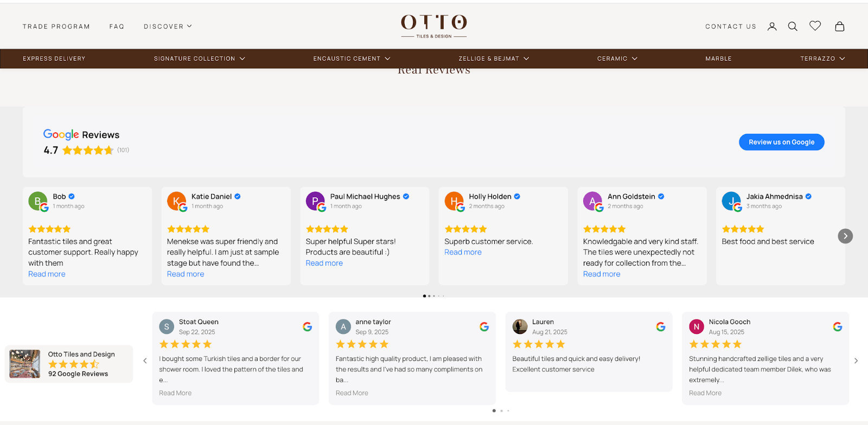Expand the Encaustic Cement menu
This screenshot has height=425, width=868.
(x=352, y=59)
